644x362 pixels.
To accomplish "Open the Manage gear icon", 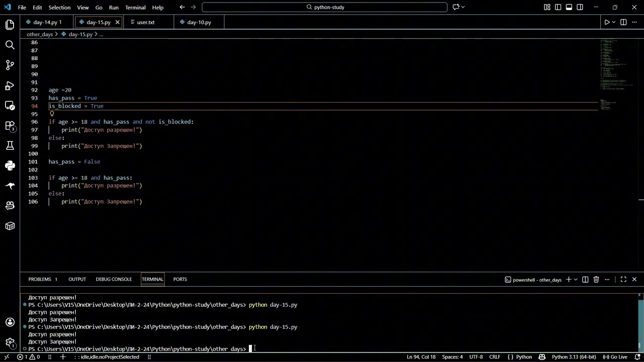I will [x=10, y=342].
